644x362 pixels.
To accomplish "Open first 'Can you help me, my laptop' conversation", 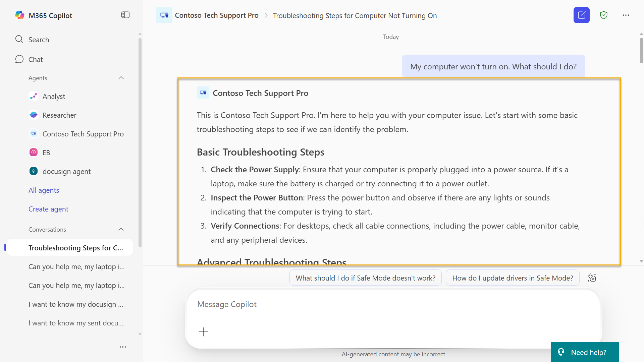I will click(76, 267).
